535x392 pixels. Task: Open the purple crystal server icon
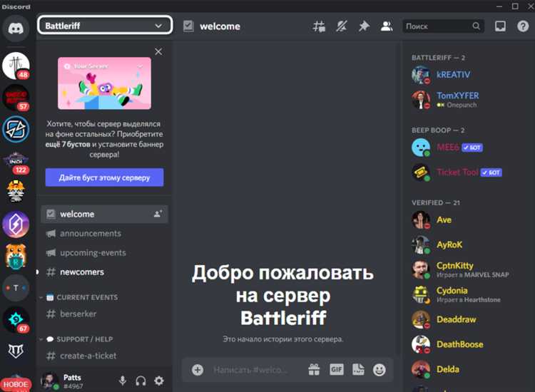(x=16, y=225)
